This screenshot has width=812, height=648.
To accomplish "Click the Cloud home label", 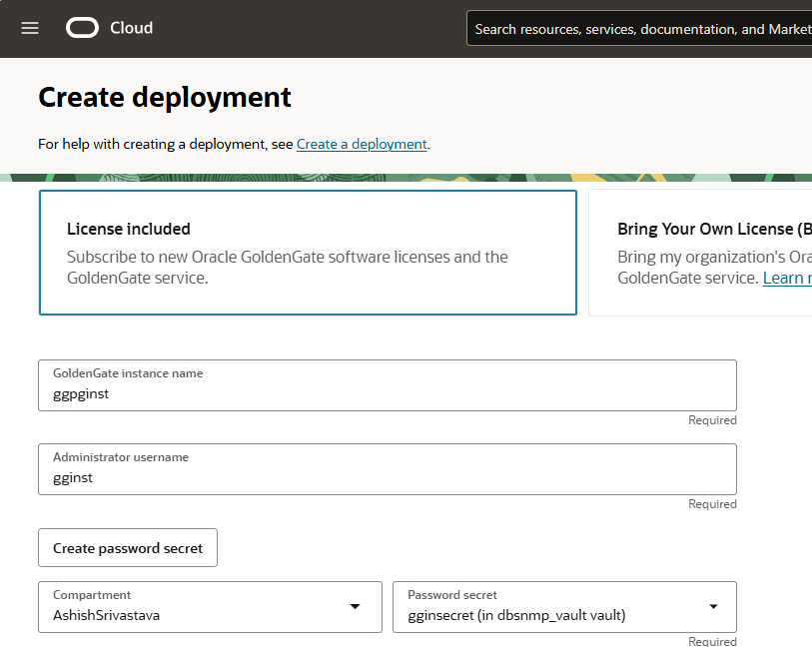I will click(131, 28).
